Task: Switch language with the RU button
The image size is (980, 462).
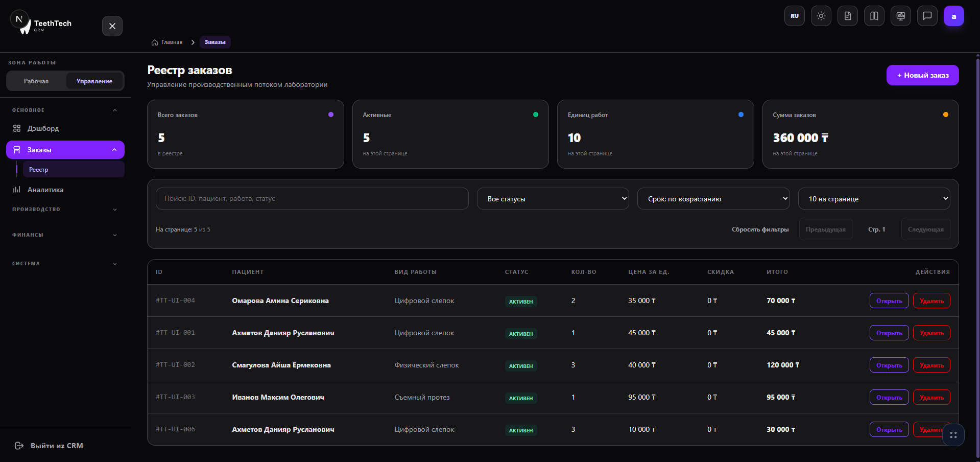Action: point(795,16)
